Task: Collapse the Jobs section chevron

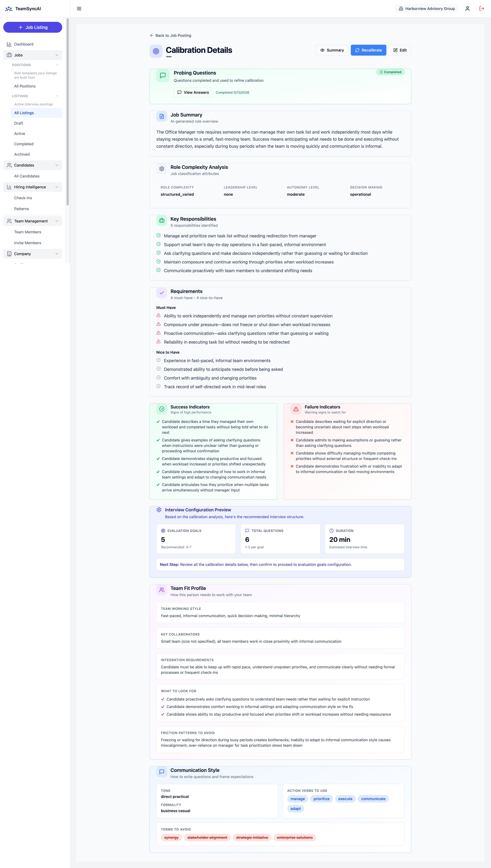Action: [57, 55]
